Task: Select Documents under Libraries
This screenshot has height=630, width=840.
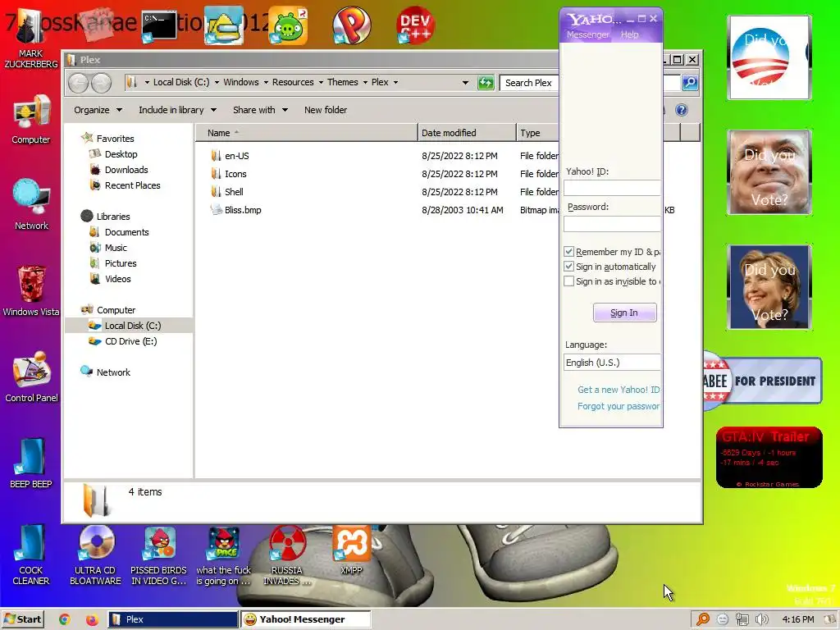Action: pyautogui.click(x=126, y=232)
